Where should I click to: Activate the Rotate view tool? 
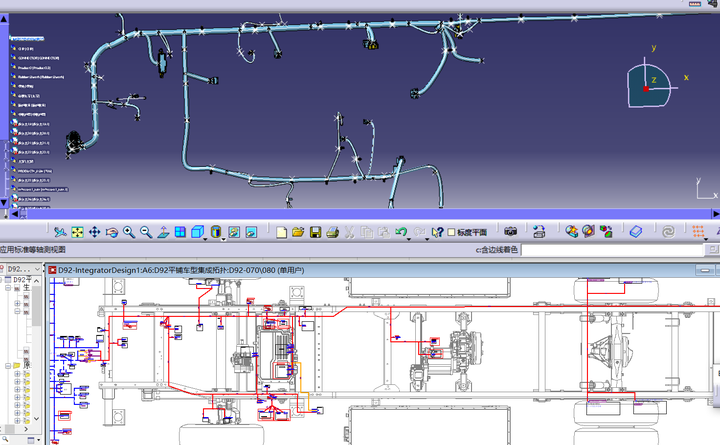112,232
